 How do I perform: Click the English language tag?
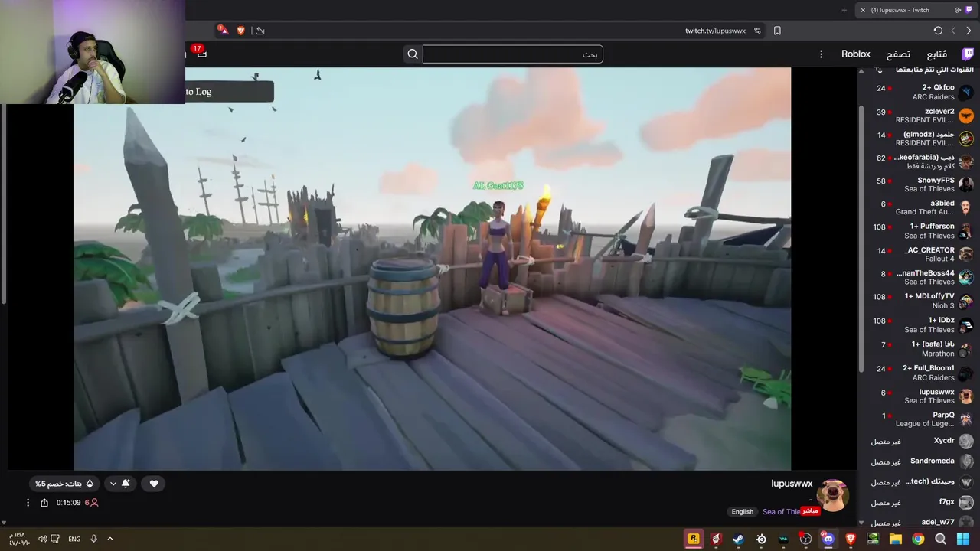coord(743,511)
